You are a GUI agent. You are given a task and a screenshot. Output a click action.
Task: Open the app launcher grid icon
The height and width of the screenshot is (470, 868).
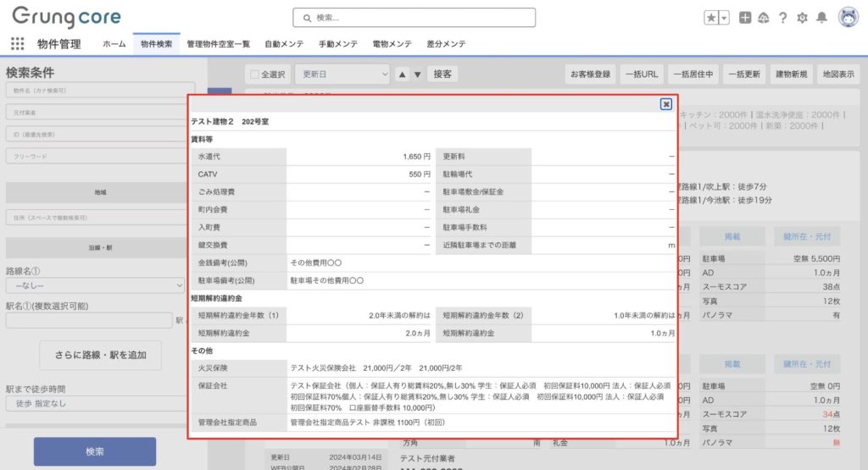click(x=17, y=44)
